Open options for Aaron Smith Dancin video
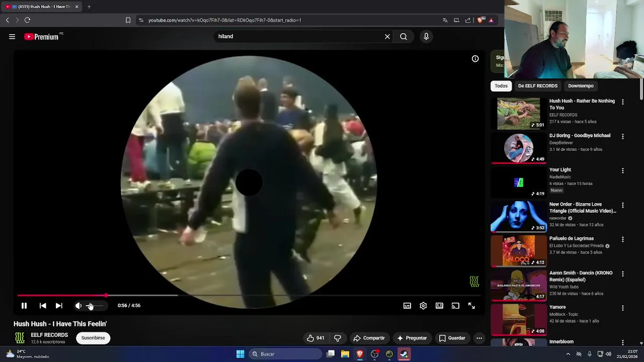 point(623,274)
